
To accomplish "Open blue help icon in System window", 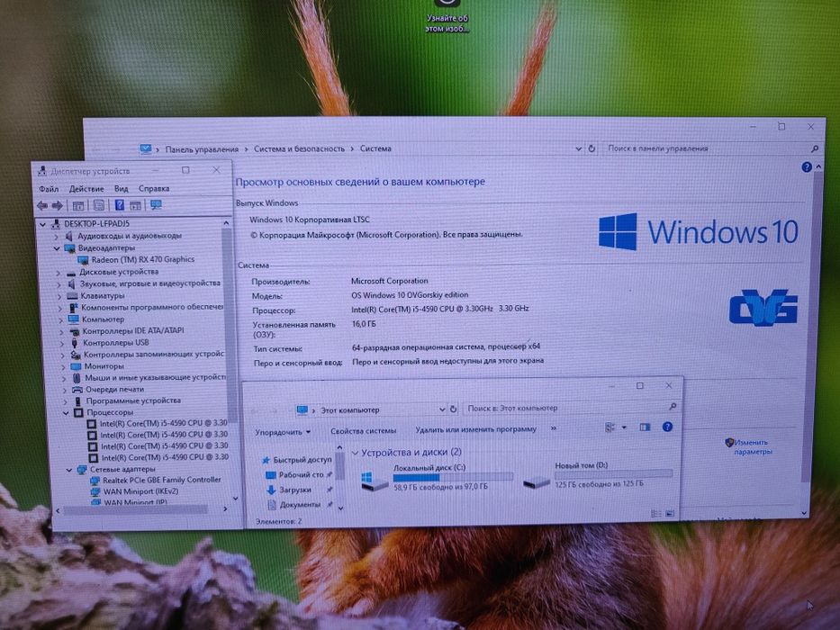I will point(807,167).
